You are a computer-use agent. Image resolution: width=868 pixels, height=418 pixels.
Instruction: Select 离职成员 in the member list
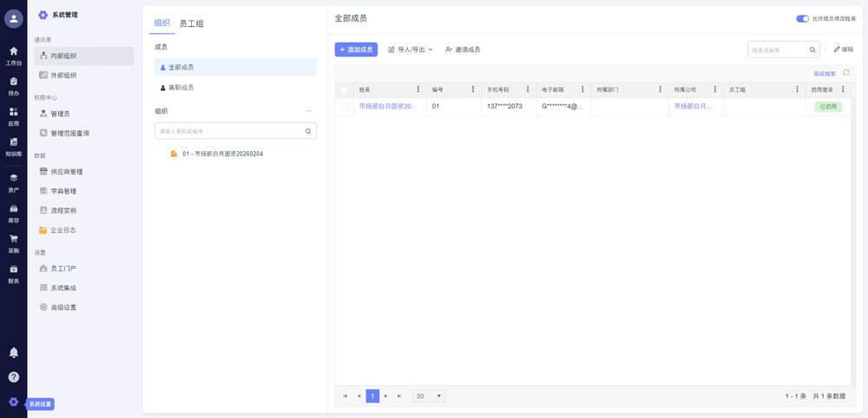click(181, 87)
